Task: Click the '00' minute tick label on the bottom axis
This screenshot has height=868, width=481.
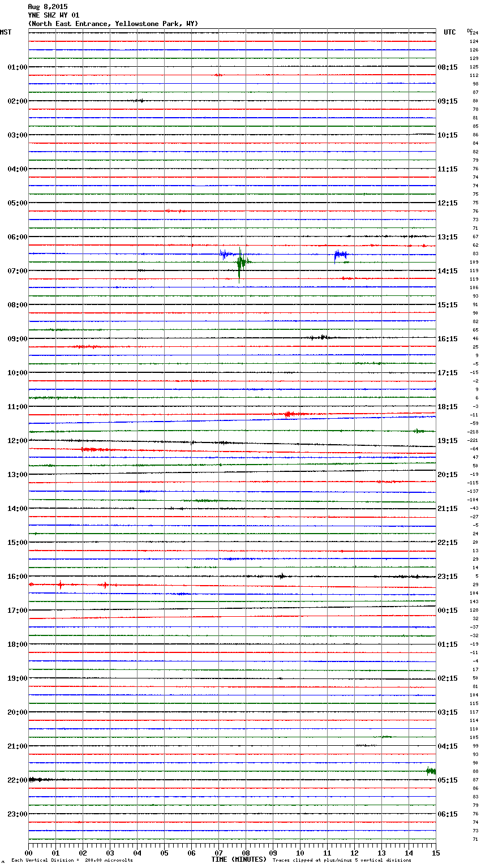Action: click(x=28, y=853)
